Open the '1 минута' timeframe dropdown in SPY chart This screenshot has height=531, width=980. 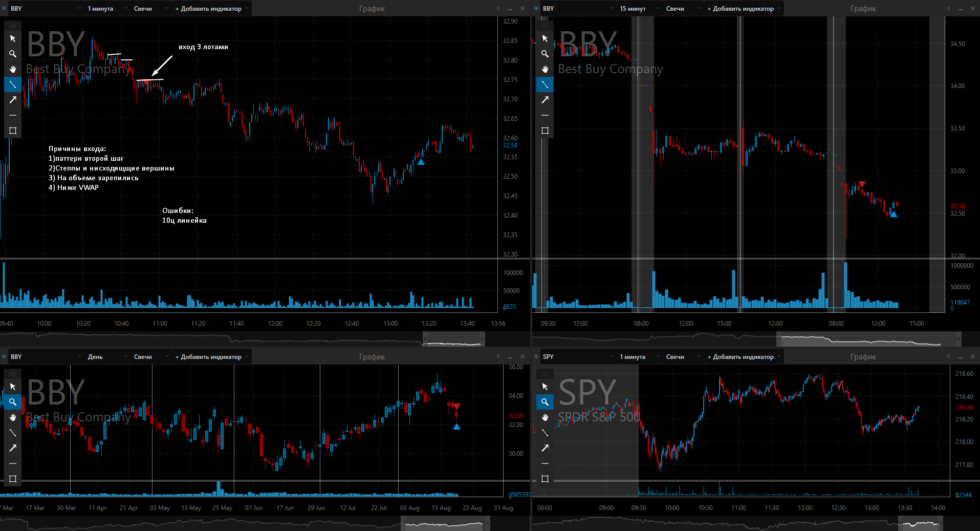(x=639, y=357)
